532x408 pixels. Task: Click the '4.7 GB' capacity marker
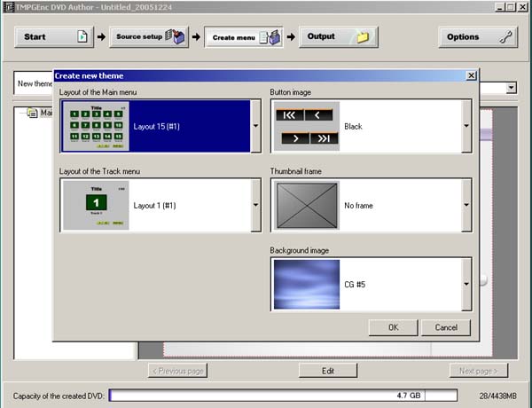pyautogui.click(x=409, y=396)
